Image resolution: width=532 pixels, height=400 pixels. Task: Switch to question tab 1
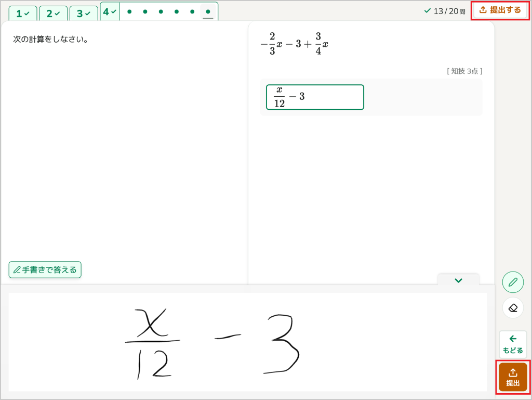coord(23,14)
